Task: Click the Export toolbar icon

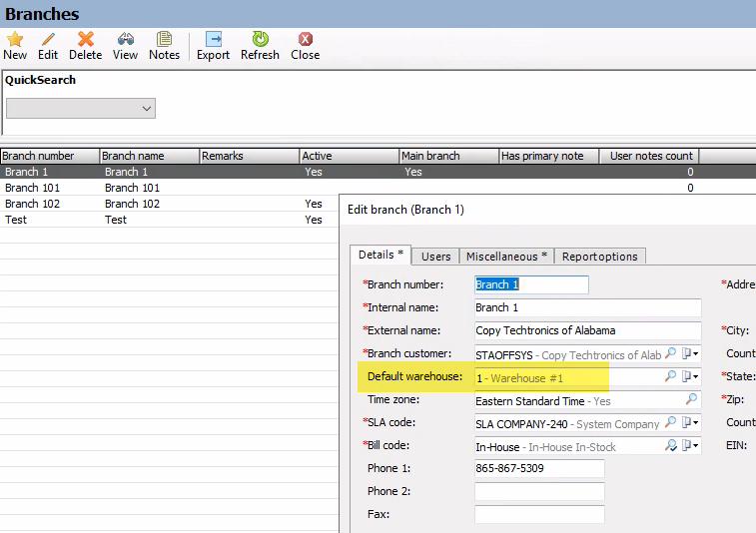Action: tap(213, 39)
